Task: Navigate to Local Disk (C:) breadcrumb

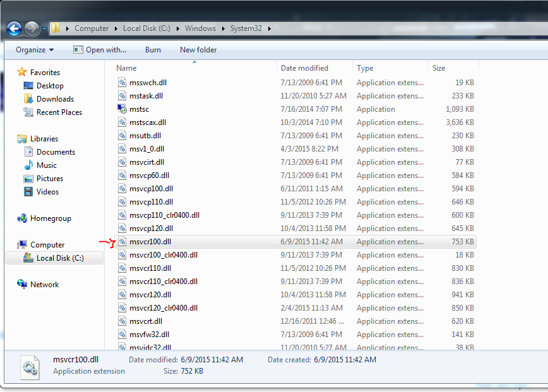Action: (146, 28)
